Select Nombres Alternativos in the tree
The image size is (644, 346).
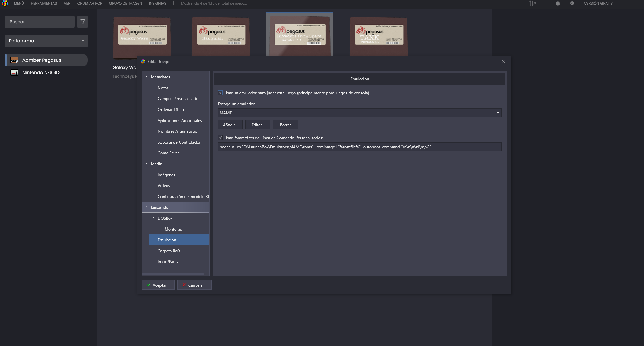tap(177, 131)
